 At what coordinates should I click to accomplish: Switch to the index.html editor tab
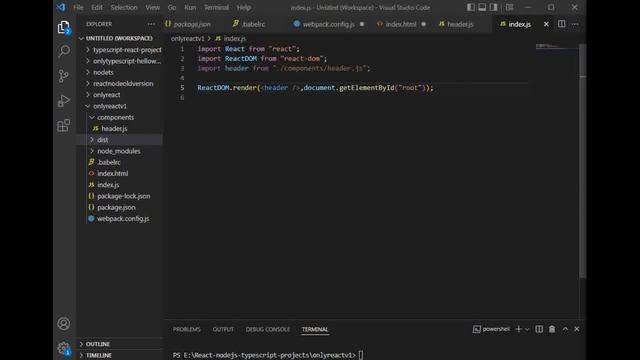pyautogui.click(x=401, y=24)
